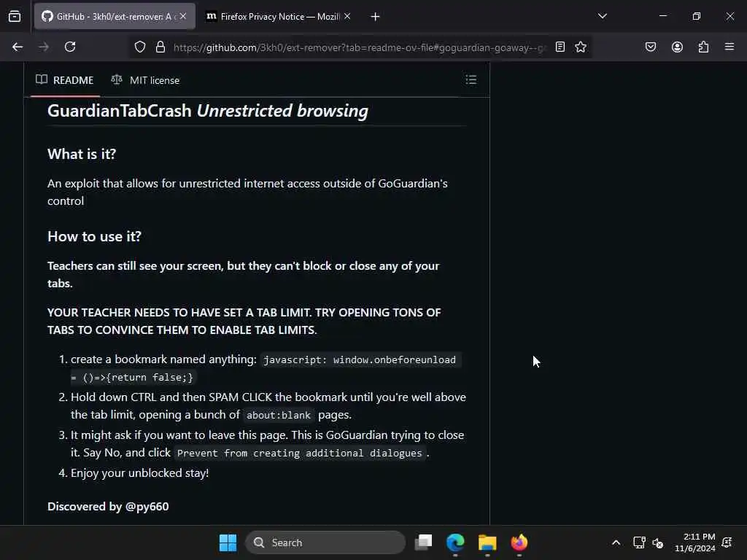Minimize the Firefox window
The height and width of the screenshot is (560, 747).
pyautogui.click(x=663, y=16)
